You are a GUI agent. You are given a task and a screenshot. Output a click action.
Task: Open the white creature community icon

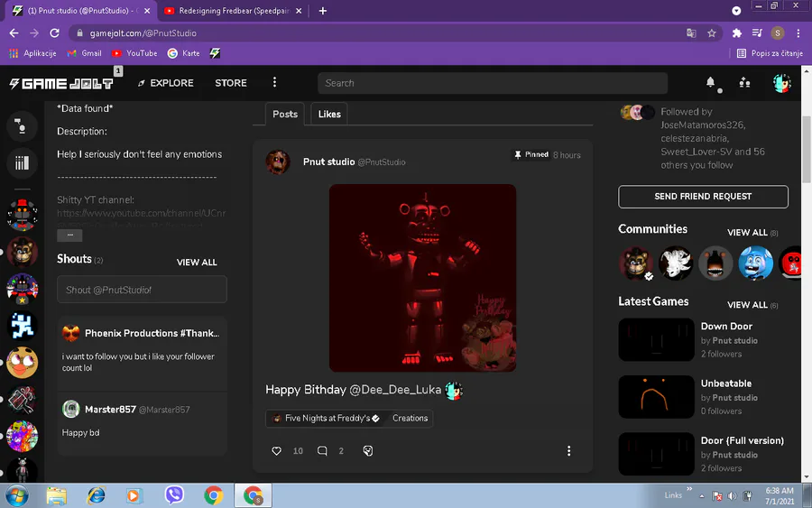click(676, 263)
